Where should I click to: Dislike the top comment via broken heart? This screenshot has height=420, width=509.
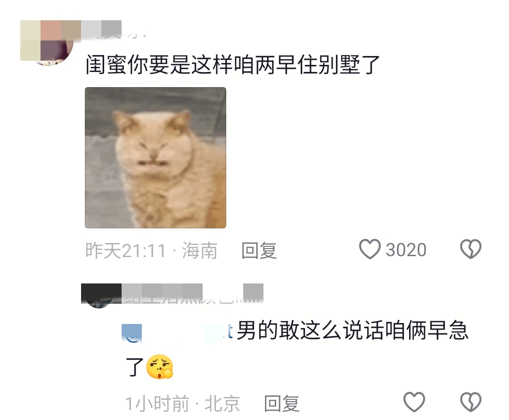coord(471,249)
